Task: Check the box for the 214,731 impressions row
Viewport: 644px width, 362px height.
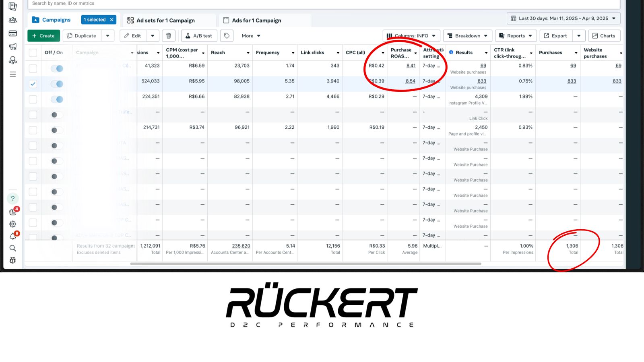Action: click(33, 130)
